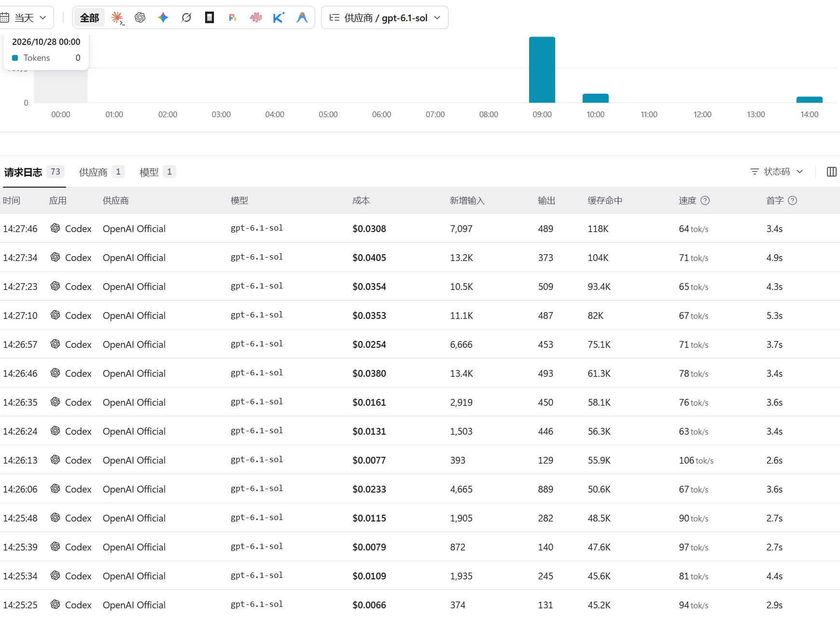The height and width of the screenshot is (617, 840).
Task: Click the 时间 column header
Action: pyautogui.click(x=12, y=201)
